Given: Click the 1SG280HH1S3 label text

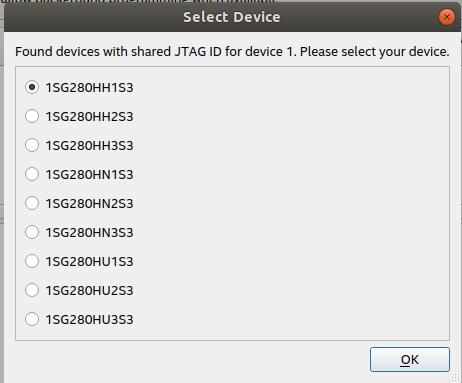Looking at the screenshot, I should coord(89,88).
